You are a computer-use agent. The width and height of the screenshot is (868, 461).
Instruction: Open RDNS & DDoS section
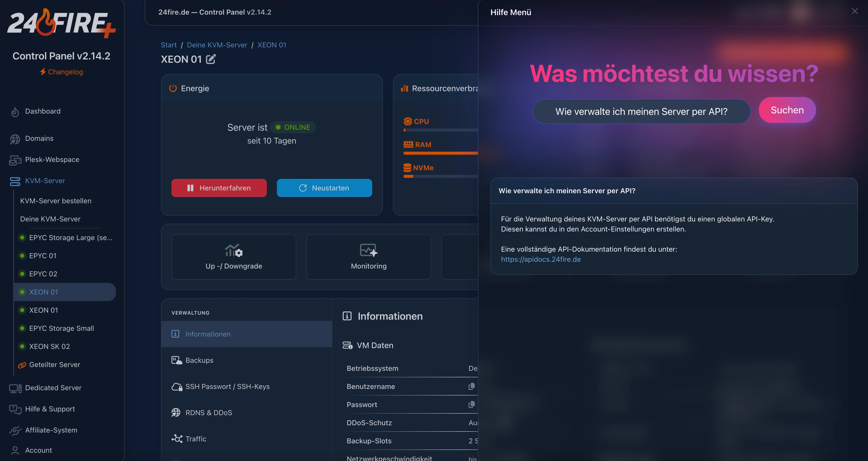247,413
